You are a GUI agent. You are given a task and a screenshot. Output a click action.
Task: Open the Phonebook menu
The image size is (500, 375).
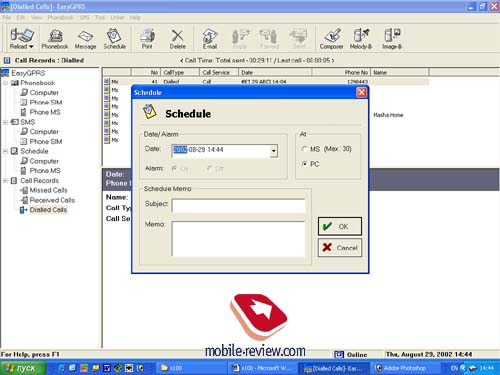[x=60, y=18]
